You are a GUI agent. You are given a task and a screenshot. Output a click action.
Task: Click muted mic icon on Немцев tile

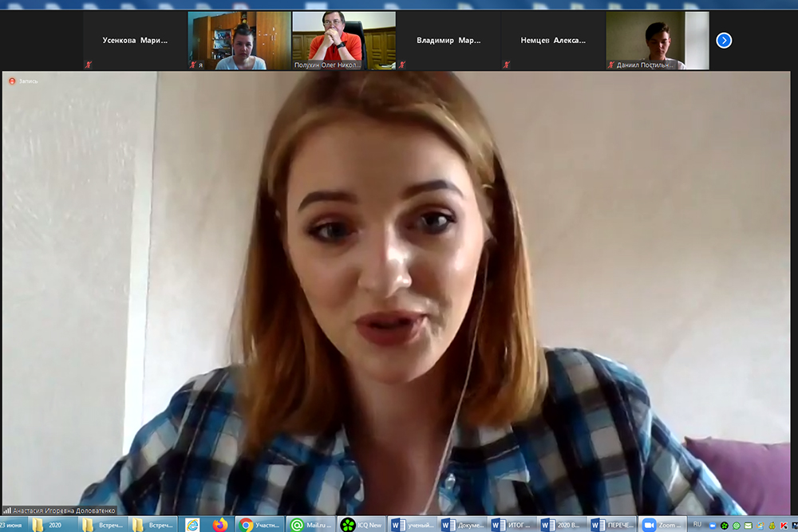[507, 65]
